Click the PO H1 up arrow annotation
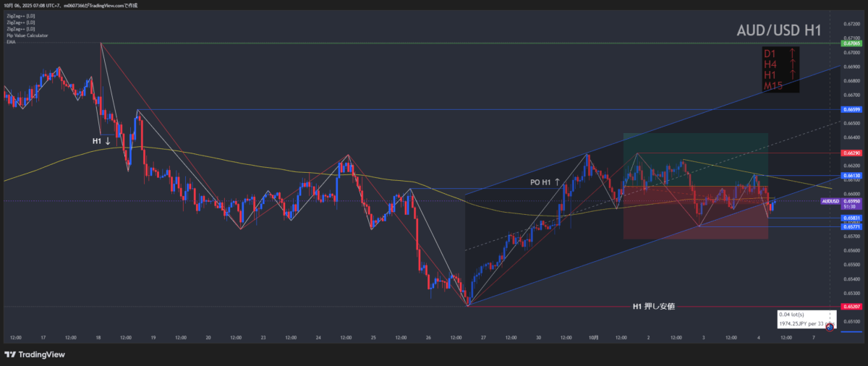 540,183
